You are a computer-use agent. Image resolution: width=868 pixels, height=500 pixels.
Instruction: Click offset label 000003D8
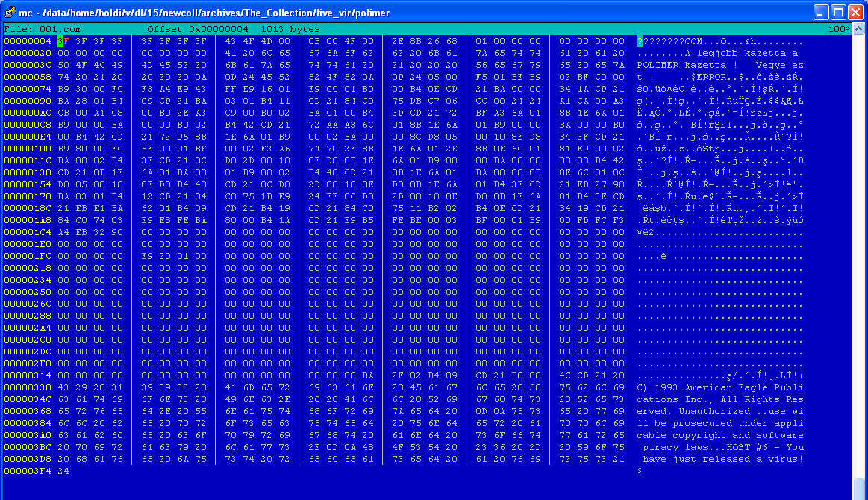28,459
